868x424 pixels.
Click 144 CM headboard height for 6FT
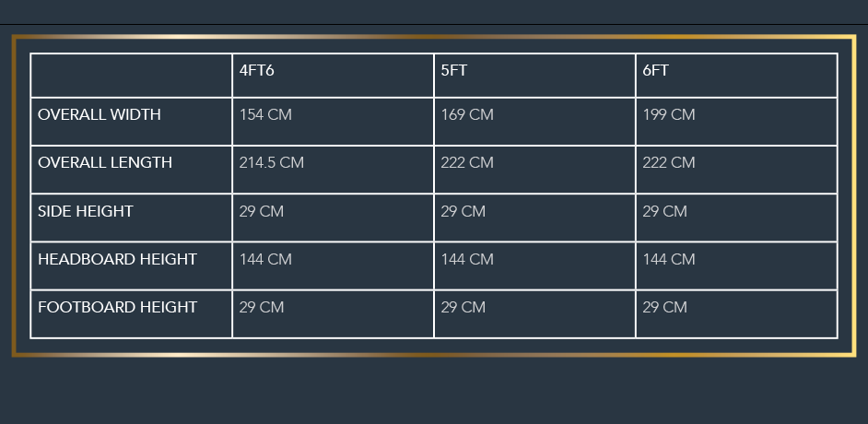669,260
